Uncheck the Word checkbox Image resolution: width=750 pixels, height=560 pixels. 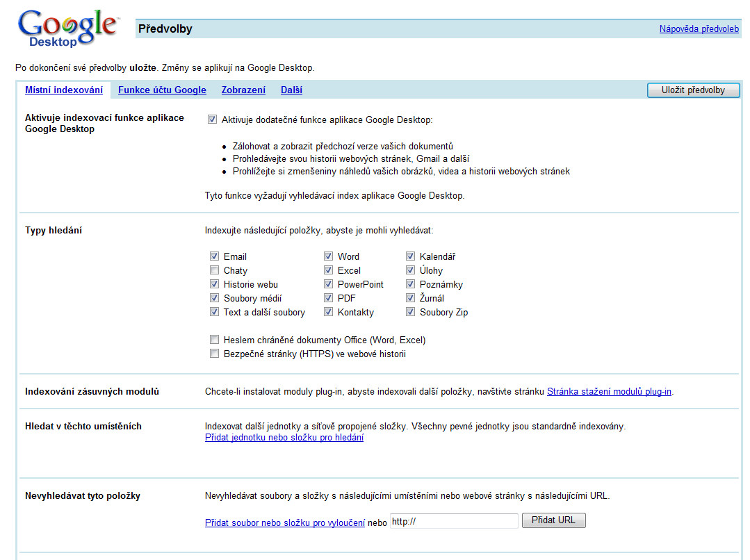328,256
